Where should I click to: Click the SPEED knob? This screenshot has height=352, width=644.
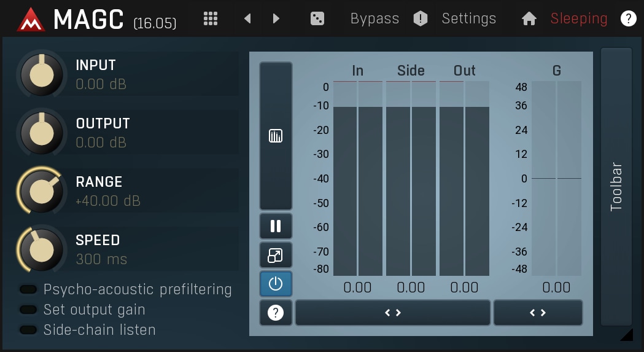pos(42,249)
